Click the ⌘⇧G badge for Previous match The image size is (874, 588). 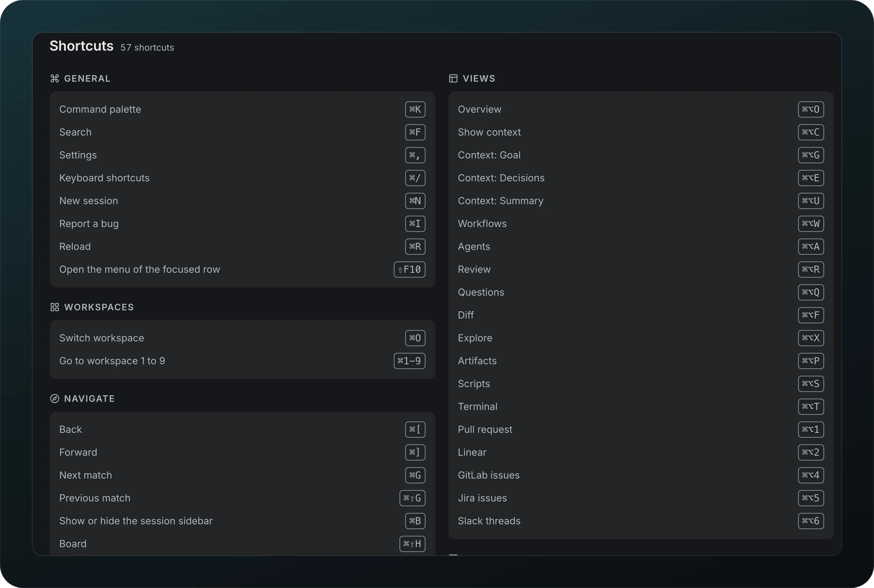(412, 498)
